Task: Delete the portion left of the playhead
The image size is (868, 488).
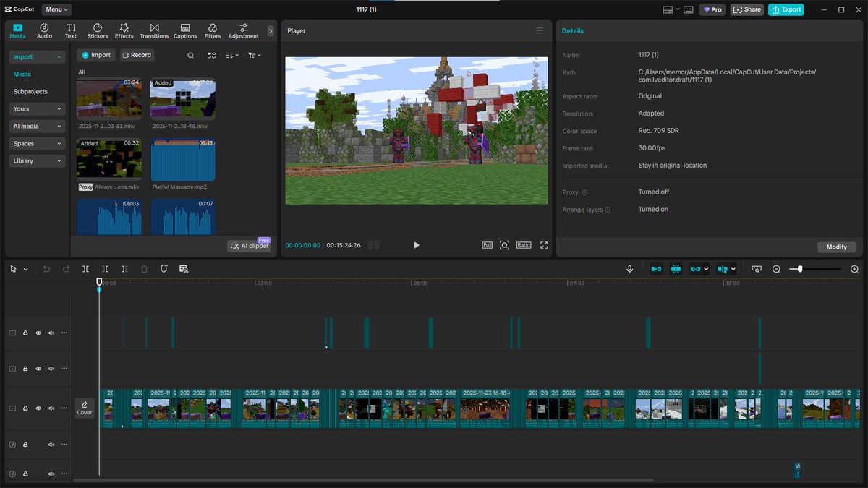Action: coord(106,269)
